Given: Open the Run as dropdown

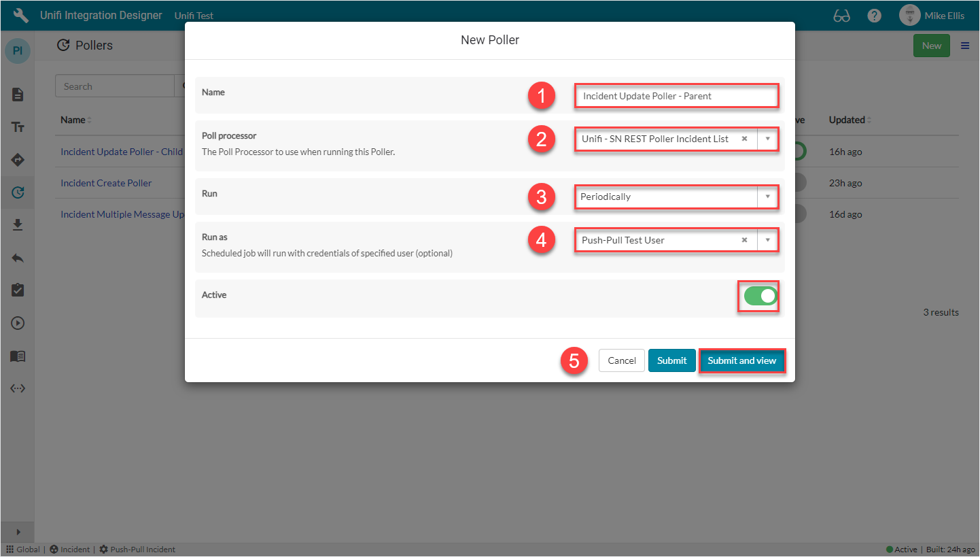Looking at the screenshot, I should pos(768,239).
